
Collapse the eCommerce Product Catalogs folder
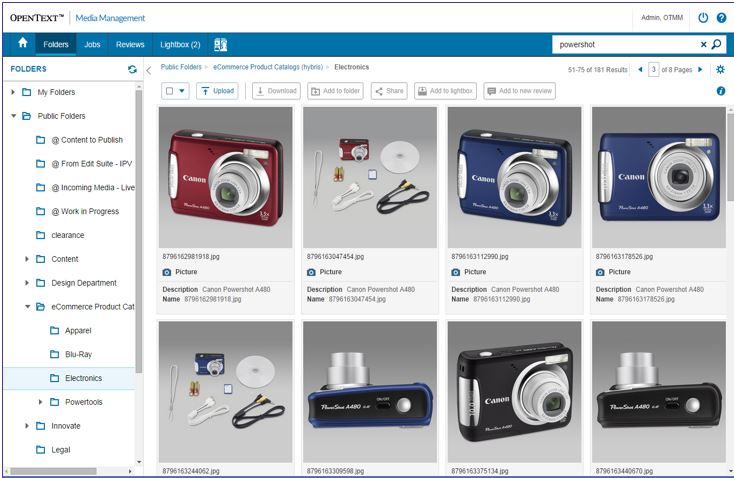[27, 307]
